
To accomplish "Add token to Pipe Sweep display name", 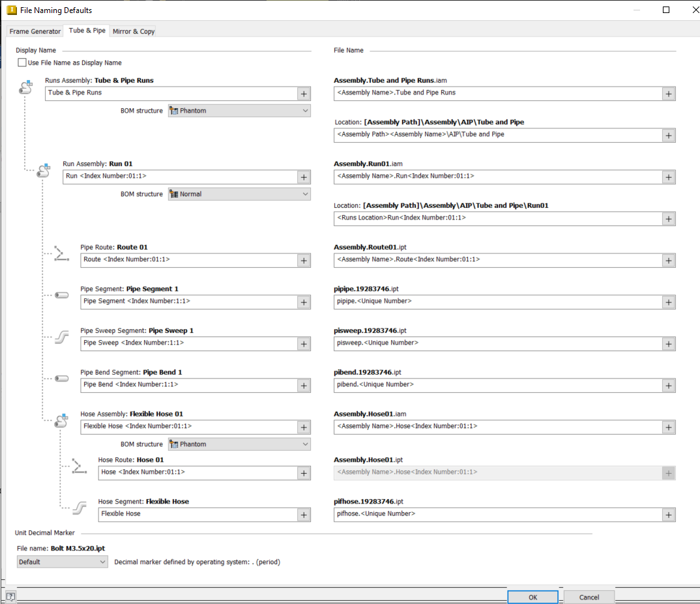I will 304,344.
